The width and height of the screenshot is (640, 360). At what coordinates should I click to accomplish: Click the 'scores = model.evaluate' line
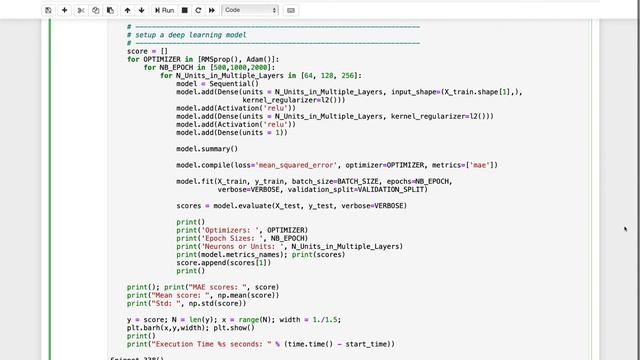(x=291, y=206)
